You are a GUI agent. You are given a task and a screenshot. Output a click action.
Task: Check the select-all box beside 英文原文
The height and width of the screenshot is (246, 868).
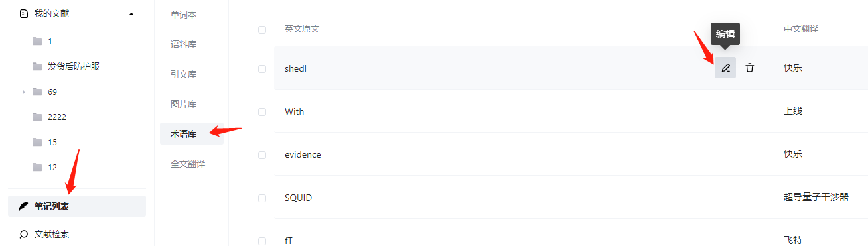262,29
